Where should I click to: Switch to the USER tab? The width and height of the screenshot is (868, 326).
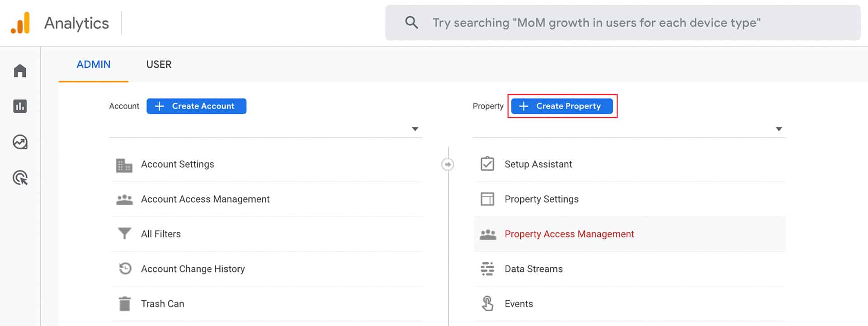[x=159, y=65]
